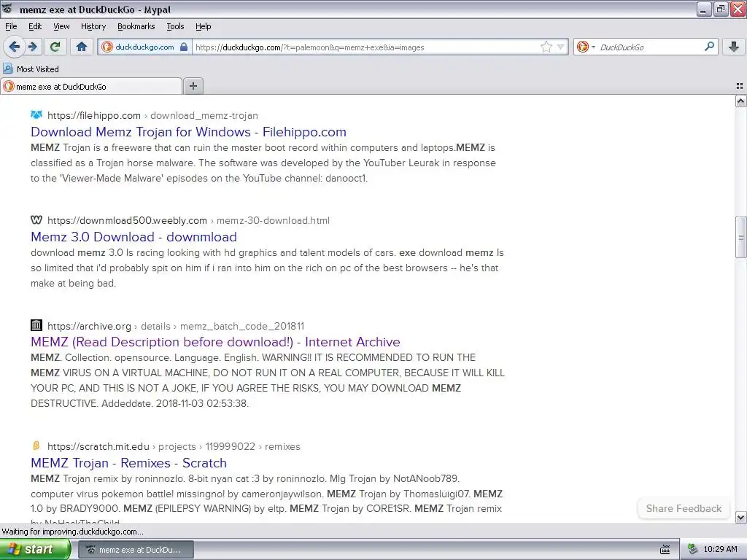The height and width of the screenshot is (560, 747).
Task: Open the search engine selector dropdown
Action: click(x=586, y=47)
